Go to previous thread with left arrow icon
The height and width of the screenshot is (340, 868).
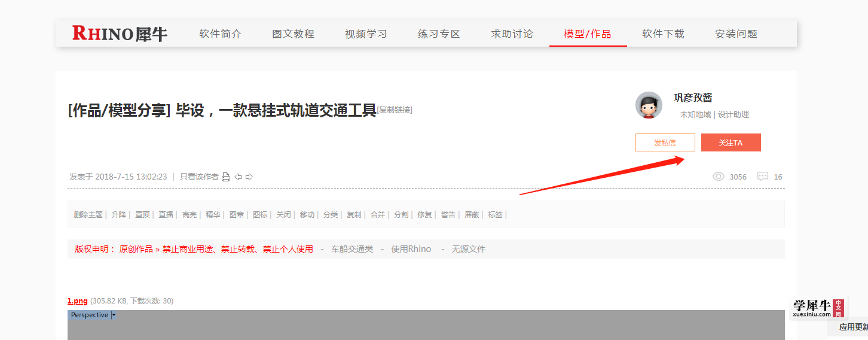click(x=238, y=177)
